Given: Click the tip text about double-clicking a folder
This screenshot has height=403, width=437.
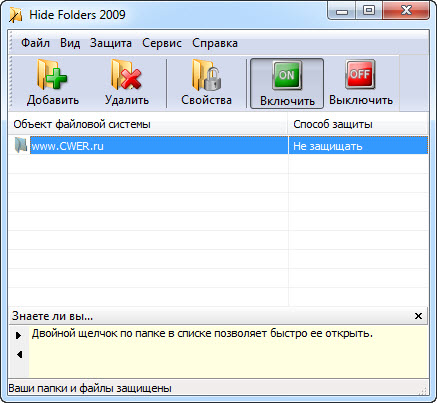Looking at the screenshot, I should (x=202, y=333).
